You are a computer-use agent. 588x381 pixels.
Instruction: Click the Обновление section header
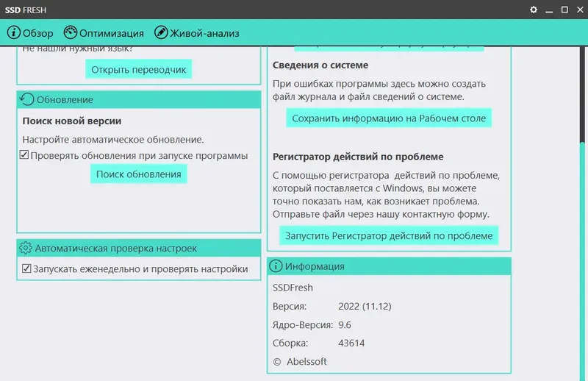pyautogui.click(x=139, y=99)
